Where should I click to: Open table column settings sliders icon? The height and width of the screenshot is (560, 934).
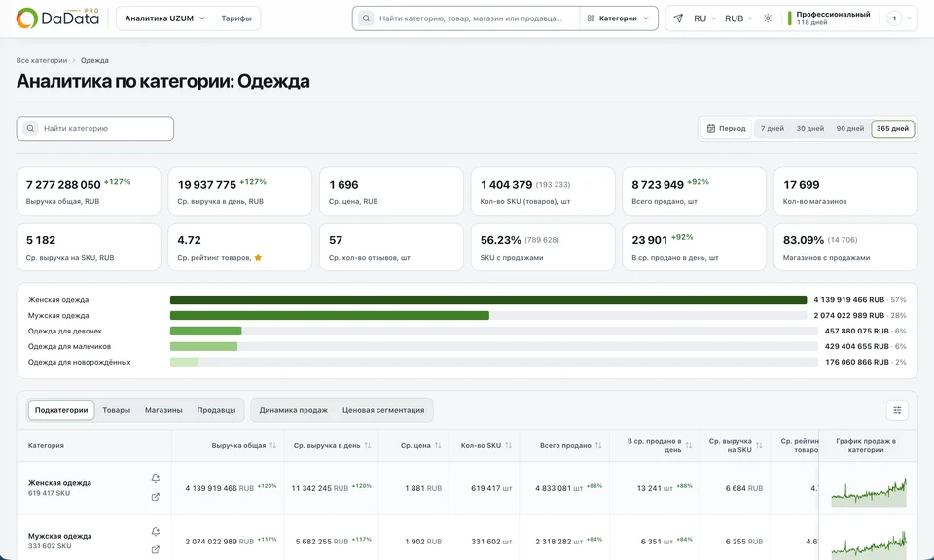coord(897,410)
